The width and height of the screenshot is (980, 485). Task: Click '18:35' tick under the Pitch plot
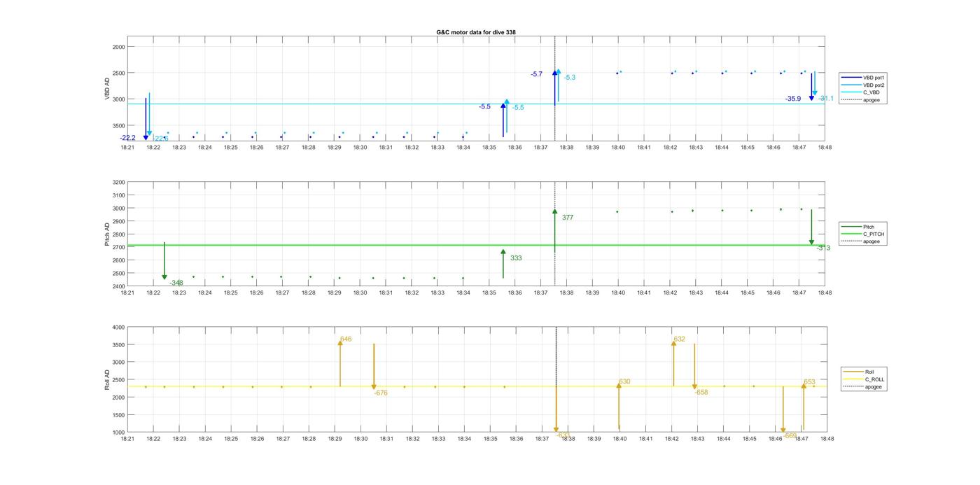[489, 293]
